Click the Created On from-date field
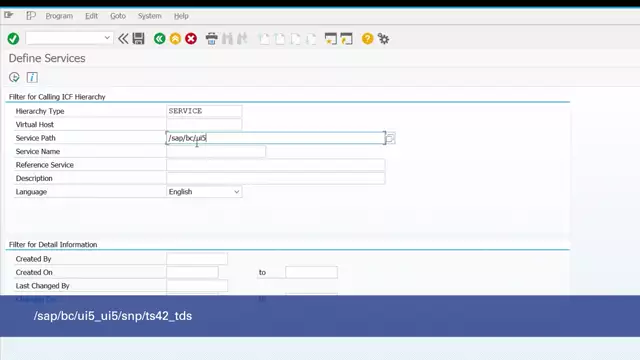 tap(192, 272)
